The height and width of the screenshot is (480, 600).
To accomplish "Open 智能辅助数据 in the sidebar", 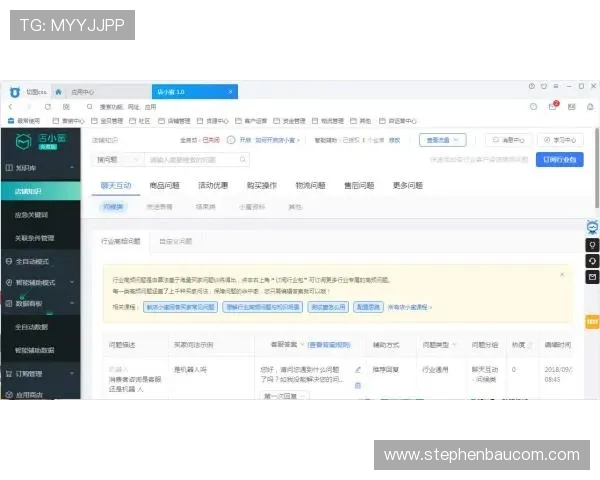I will point(34,350).
